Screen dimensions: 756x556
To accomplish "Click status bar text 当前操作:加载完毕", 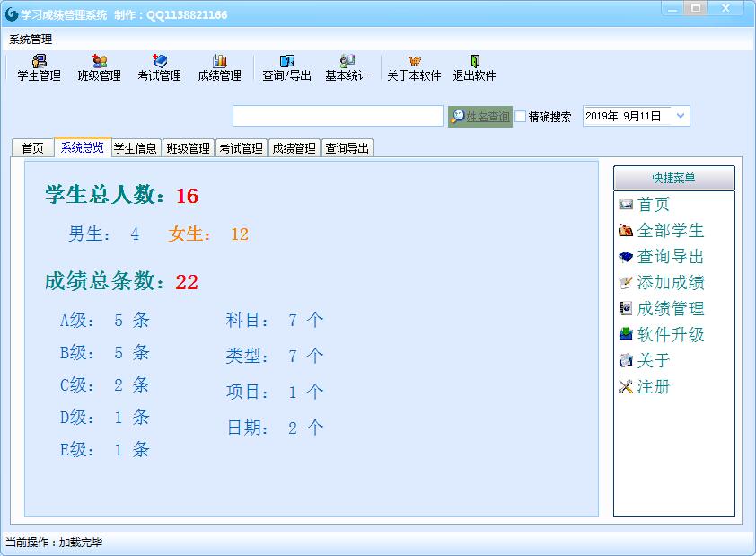I will pyautogui.click(x=54, y=543).
